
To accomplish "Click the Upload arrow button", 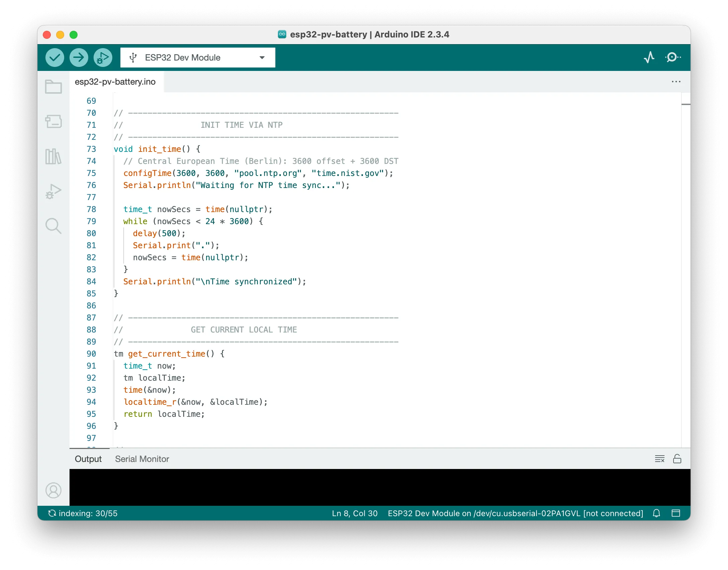I will tap(79, 58).
